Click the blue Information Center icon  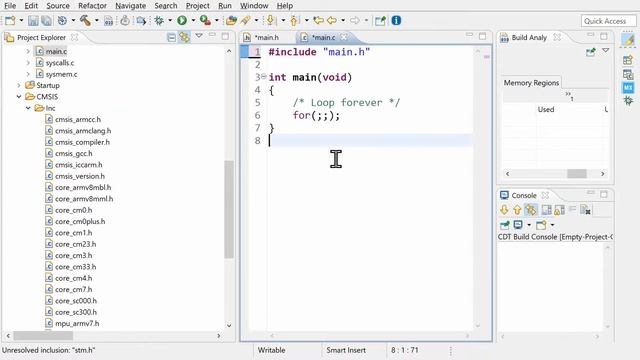pyautogui.click(x=396, y=20)
